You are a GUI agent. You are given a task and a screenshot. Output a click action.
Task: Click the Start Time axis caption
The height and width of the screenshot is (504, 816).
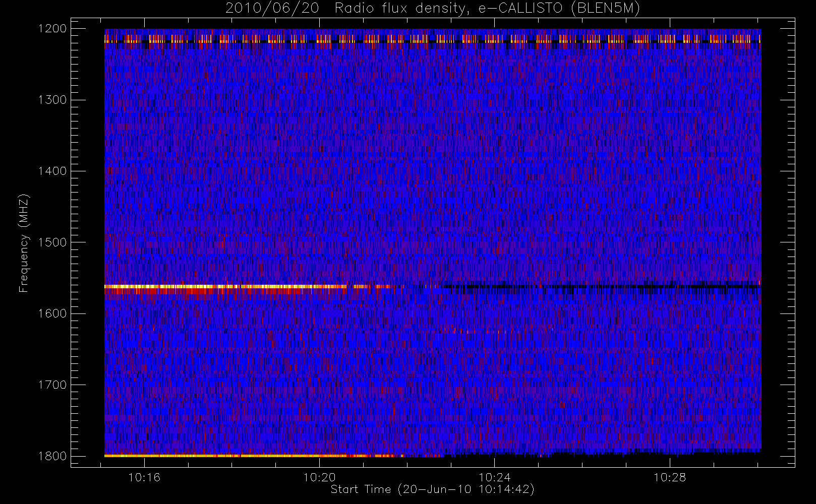click(x=432, y=489)
